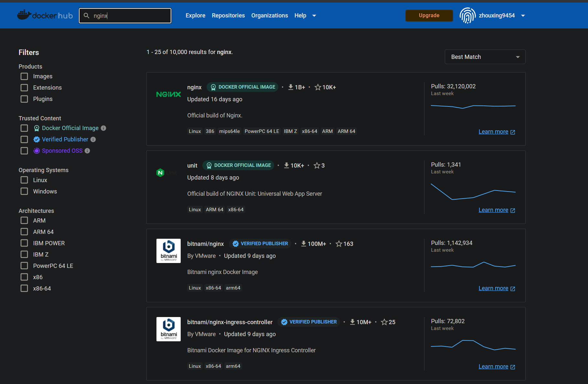Click info icon next to Sponsored OSS filter
Screen dimensions: 588x384
point(87,151)
